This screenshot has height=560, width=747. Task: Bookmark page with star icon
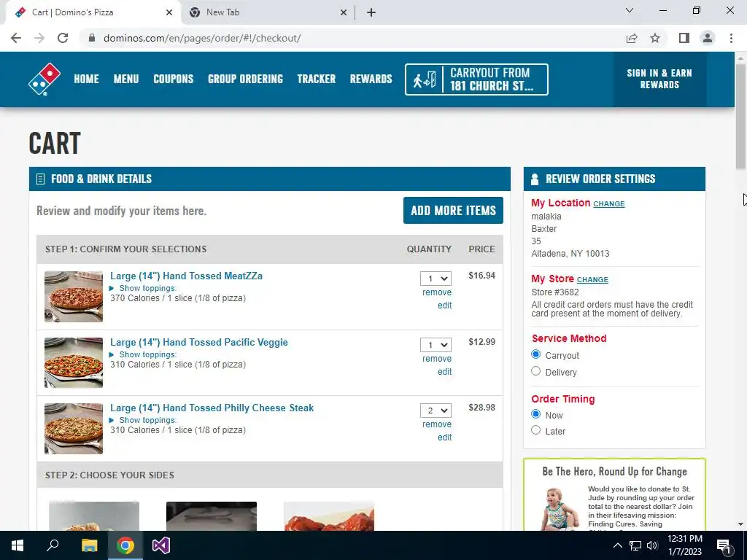655,38
